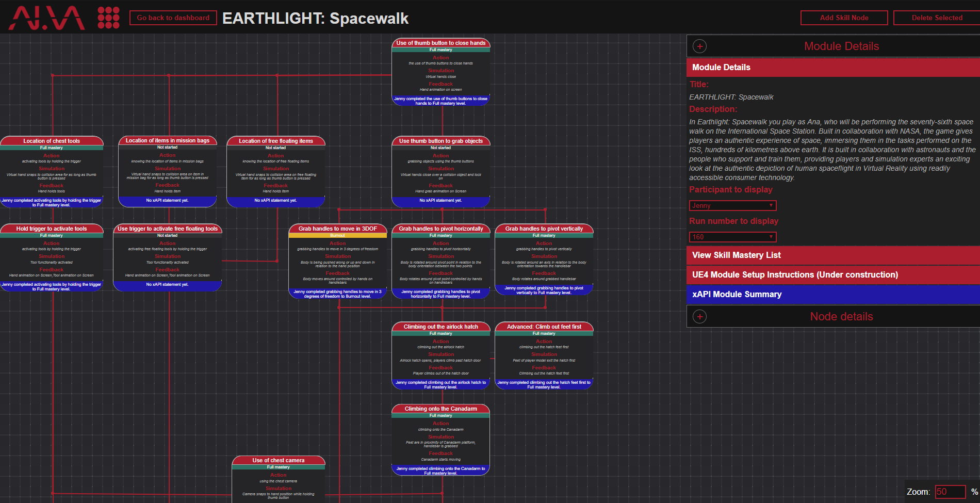The width and height of the screenshot is (980, 503).
Task: Click xAPI statement on 'Climbing onto the Canadarm'
Action: (441, 471)
